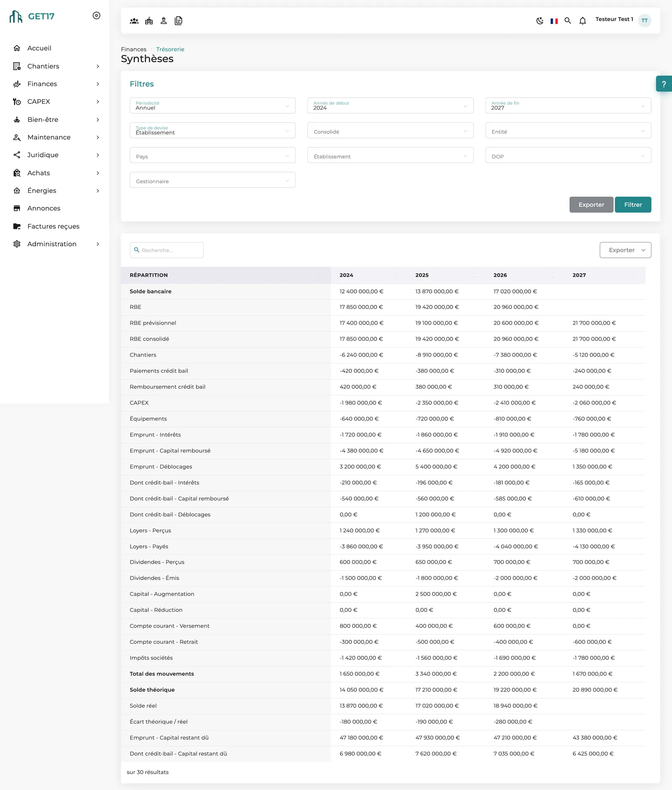Screen dimensions: 672x790
Task: Open the Année de fin dropdown
Action: click(x=568, y=105)
